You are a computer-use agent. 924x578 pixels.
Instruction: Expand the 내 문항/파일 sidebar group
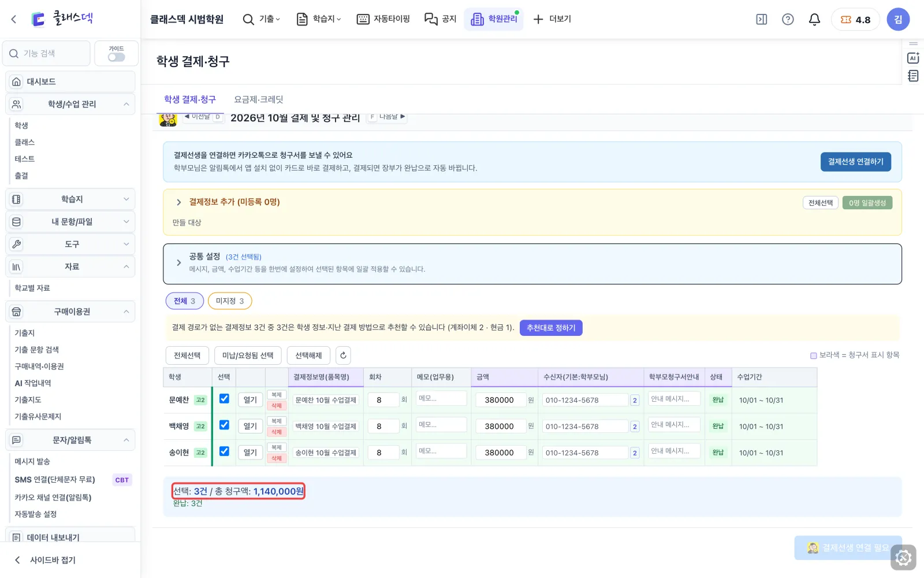70,221
